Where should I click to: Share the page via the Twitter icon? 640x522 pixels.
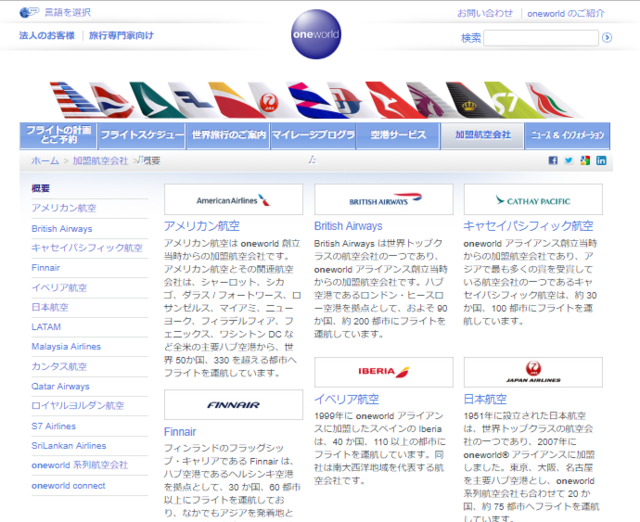coord(569,160)
